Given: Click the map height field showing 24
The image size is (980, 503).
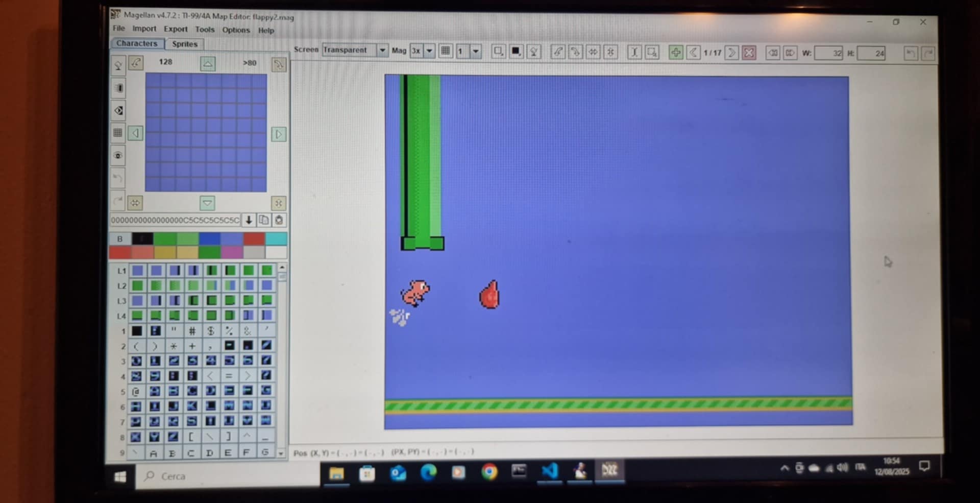Looking at the screenshot, I should coord(871,54).
